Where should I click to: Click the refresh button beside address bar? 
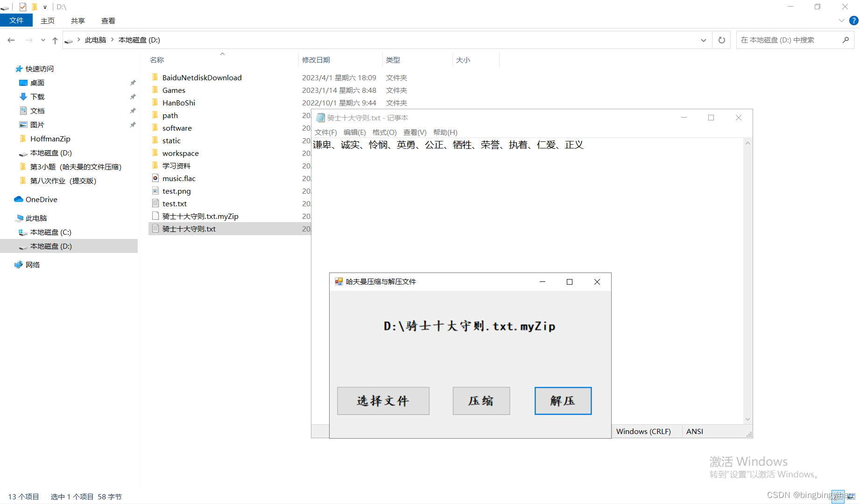721,40
